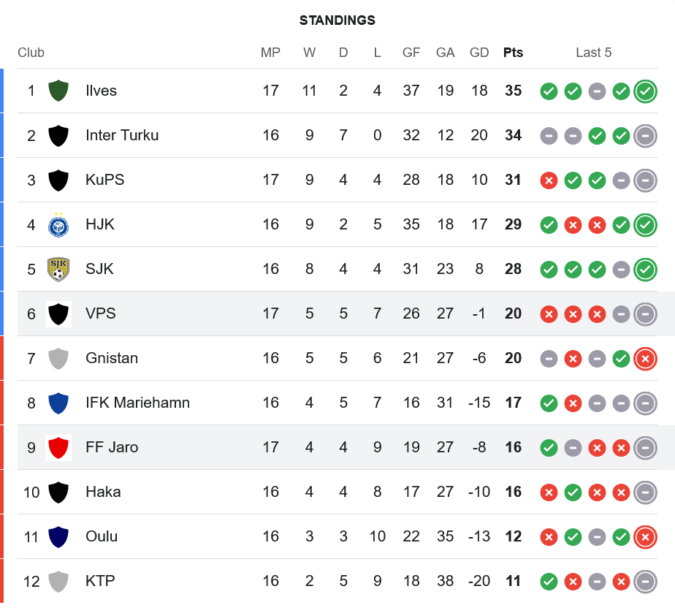This screenshot has height=616, width=675.
Task: Click the Ilves green club crest
Action: tap(58, 91)
